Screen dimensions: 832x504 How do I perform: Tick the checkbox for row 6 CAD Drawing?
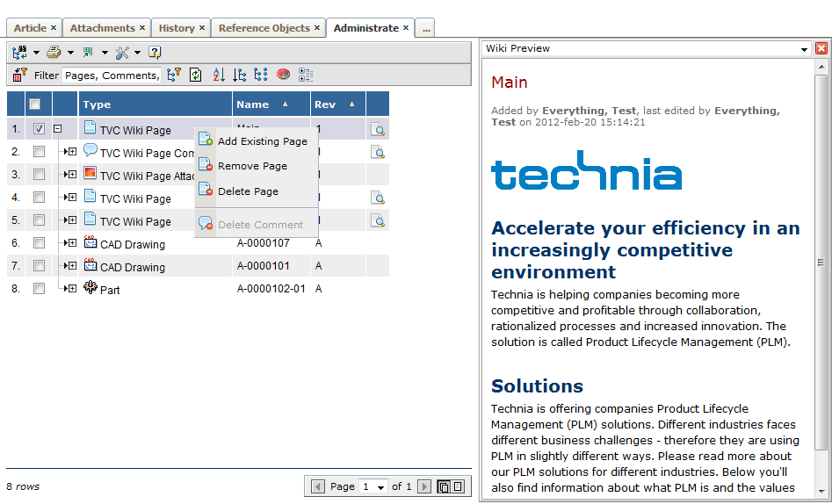[x=39, y=243]
